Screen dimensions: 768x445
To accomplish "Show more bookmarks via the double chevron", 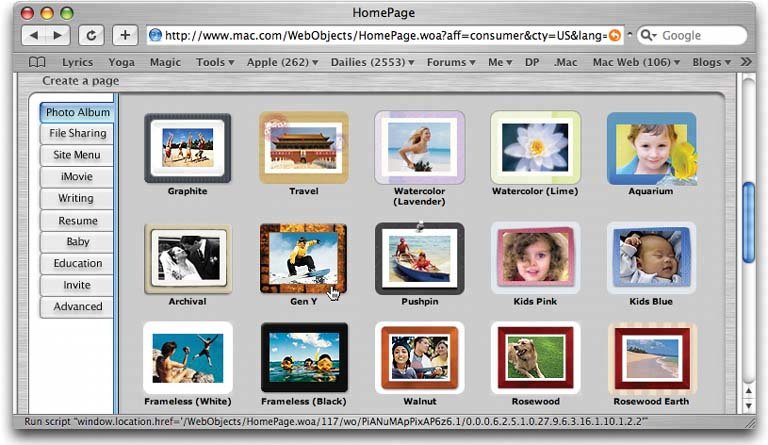I will [x=746, y=62].
